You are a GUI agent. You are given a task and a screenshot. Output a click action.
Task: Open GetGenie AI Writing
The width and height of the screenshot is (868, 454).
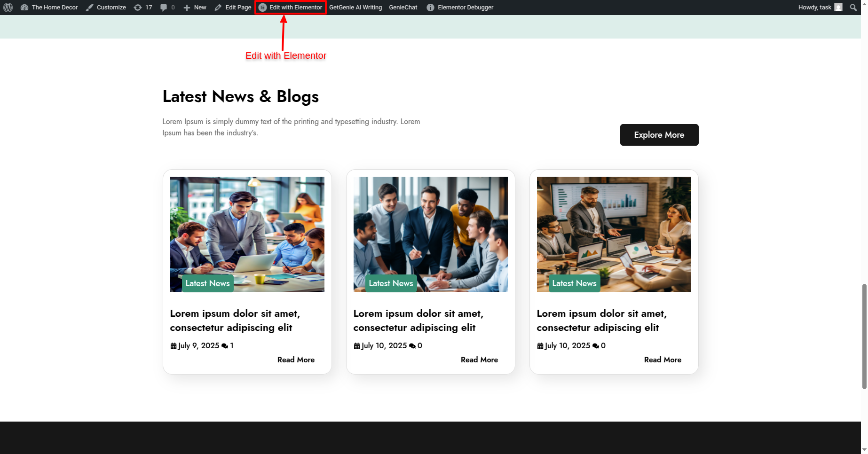(x=355, y=8)
